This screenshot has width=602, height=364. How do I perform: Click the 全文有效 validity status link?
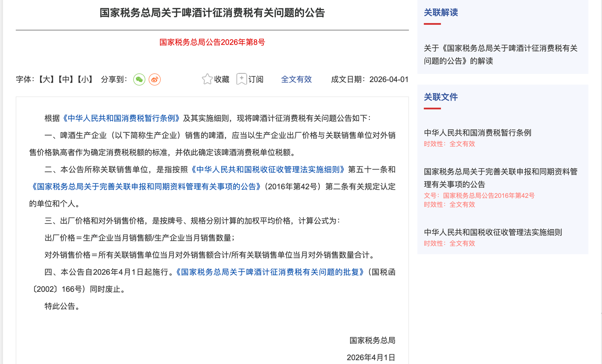(x=296, y=79)
